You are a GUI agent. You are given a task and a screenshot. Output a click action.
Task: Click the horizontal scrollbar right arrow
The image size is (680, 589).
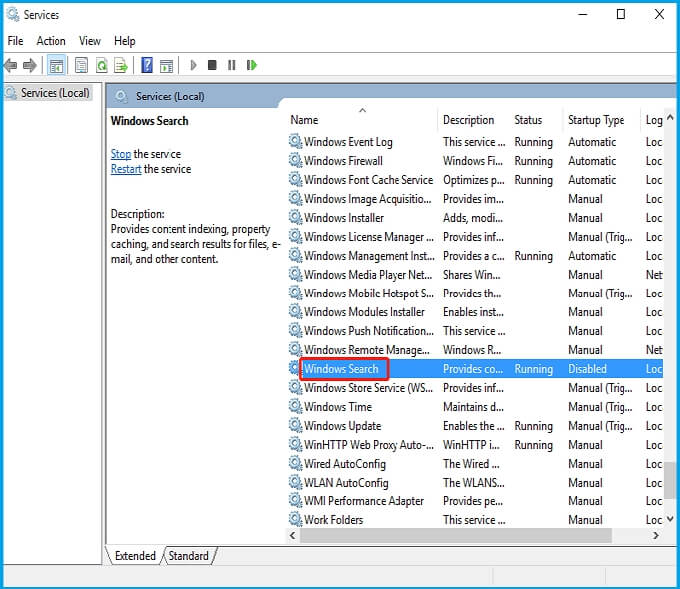[x=656, y=536]
